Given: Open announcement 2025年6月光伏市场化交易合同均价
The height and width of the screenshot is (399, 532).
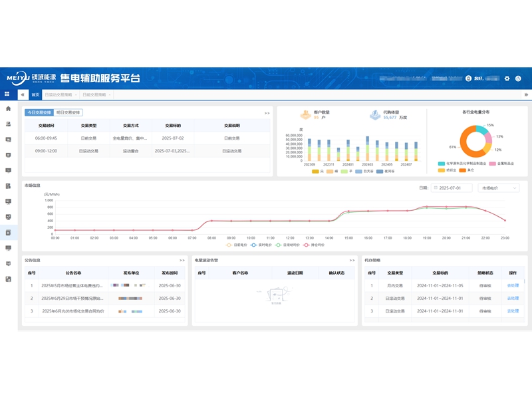Looking at the screenshot, I should 73,311.
